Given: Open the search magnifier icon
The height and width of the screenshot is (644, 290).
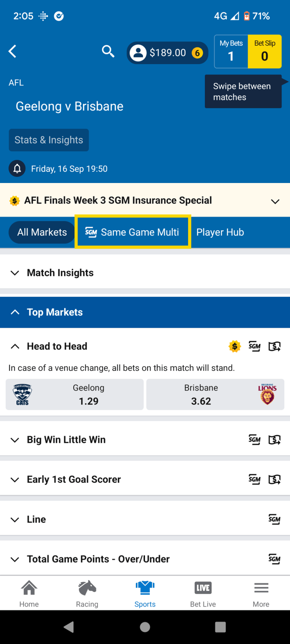Looking at the screenshot, I should coord(108,51).
